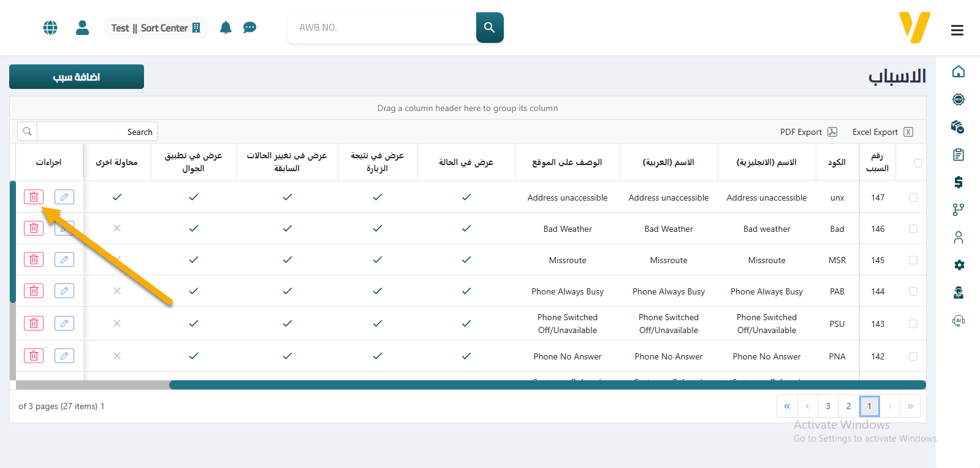Jump to first page with double chevron

tap(787, 406)
